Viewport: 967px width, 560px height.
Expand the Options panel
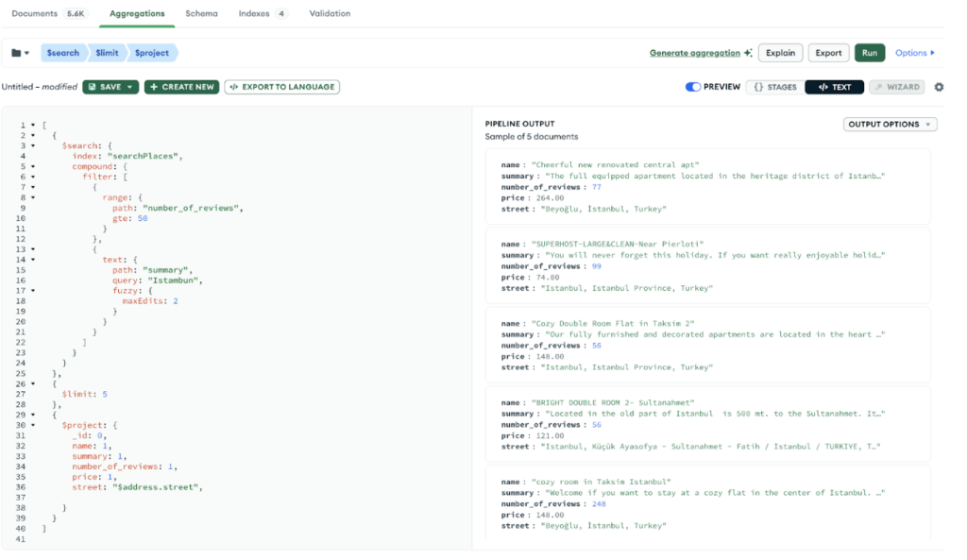914,53
